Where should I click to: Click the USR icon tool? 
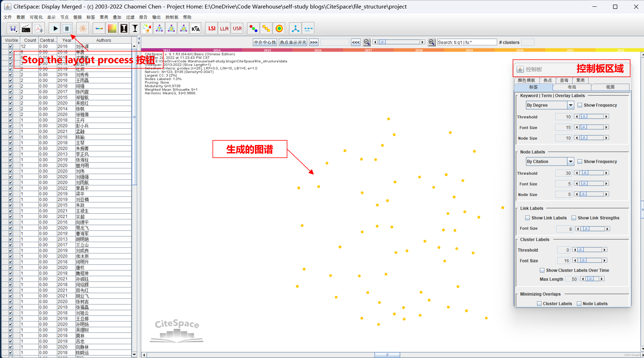point(237,28)
